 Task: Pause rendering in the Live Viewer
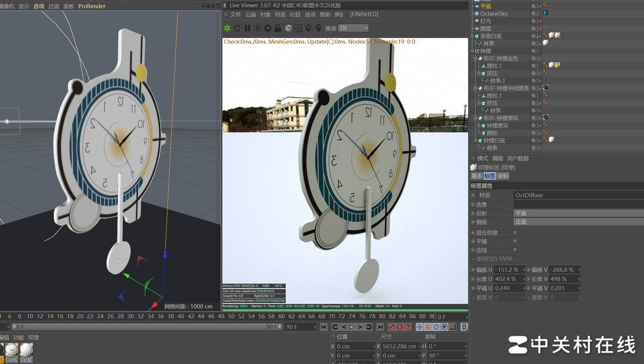click(x=247, y=28)
